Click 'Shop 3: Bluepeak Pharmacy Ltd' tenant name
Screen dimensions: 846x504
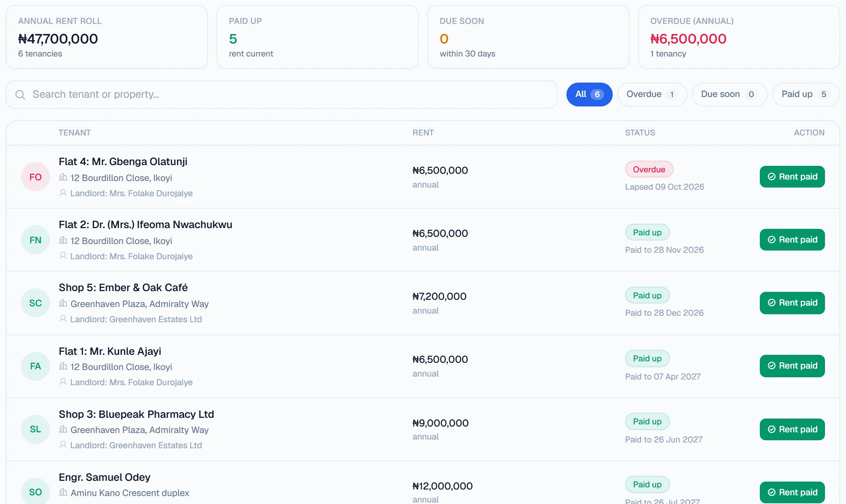pos(137,414)
